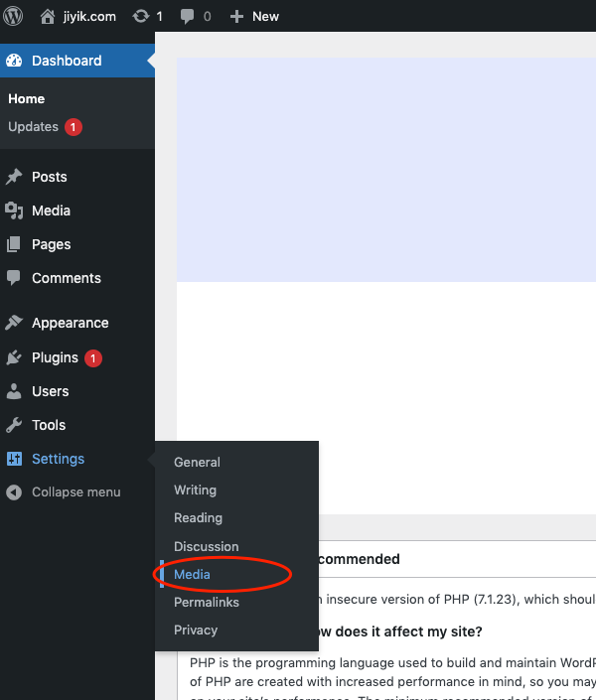Click the red Updates count badge

(x=74, y=127)
